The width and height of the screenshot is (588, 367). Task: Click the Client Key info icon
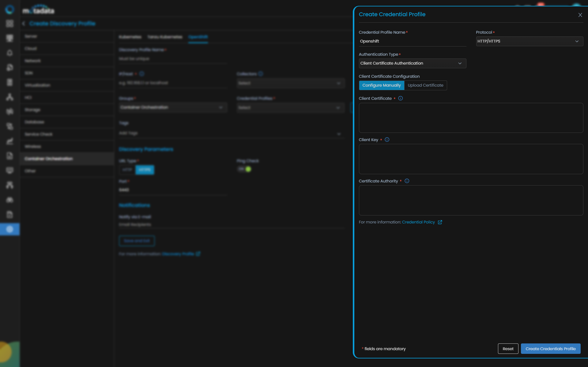[387, 140]
